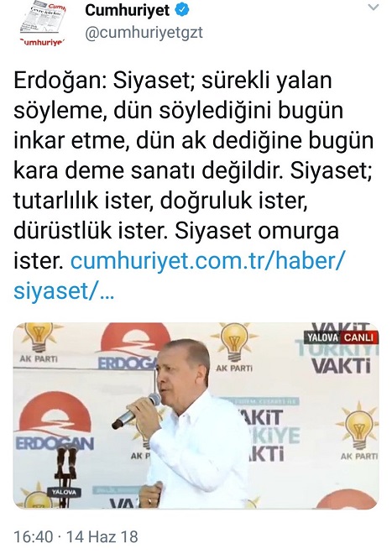This screenshot has width=392, height=554.
Task: Click the 14 Haz 18 date
Action: [x=102, y=536]
